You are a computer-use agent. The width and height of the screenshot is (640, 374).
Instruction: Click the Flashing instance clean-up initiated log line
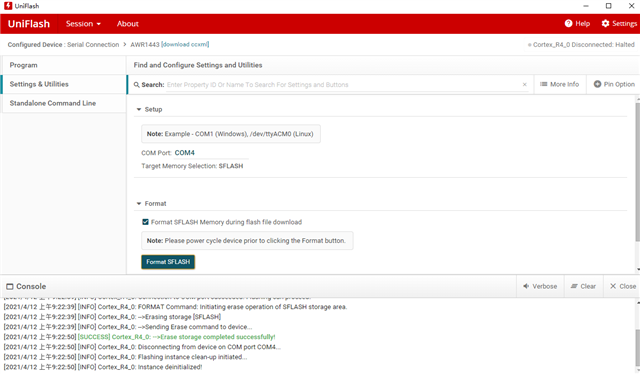click(126, 357)
